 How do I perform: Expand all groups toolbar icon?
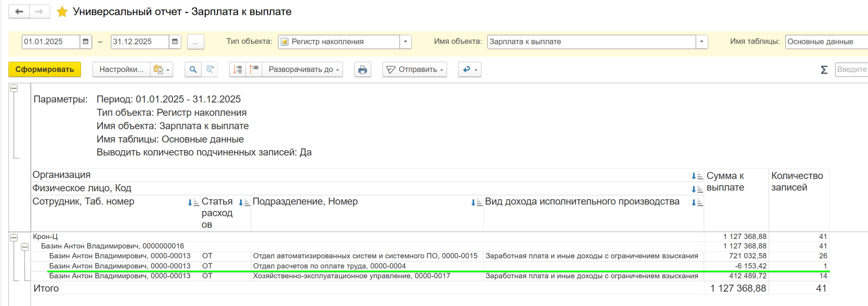click(x=254, y=69)
